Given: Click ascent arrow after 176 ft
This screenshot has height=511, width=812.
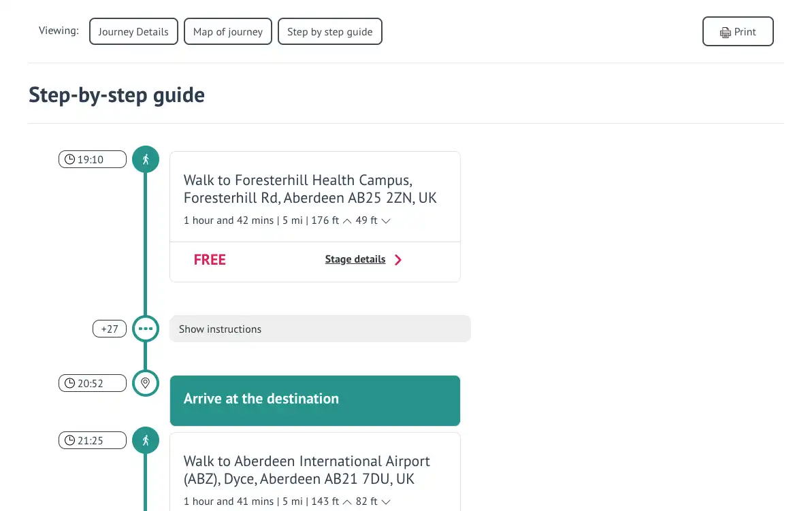Looking at the screenshot, I should 347,221.
